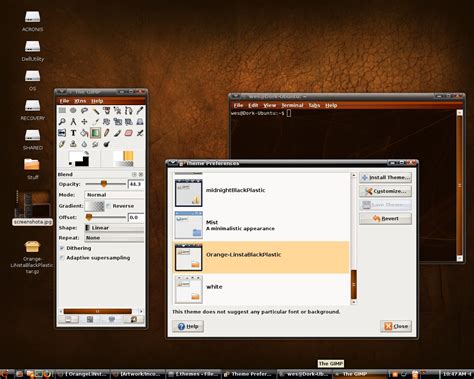This screenshot has width=474, height=379.
Task: Select the Dodge/Burn tool
Action: point(106,144)
